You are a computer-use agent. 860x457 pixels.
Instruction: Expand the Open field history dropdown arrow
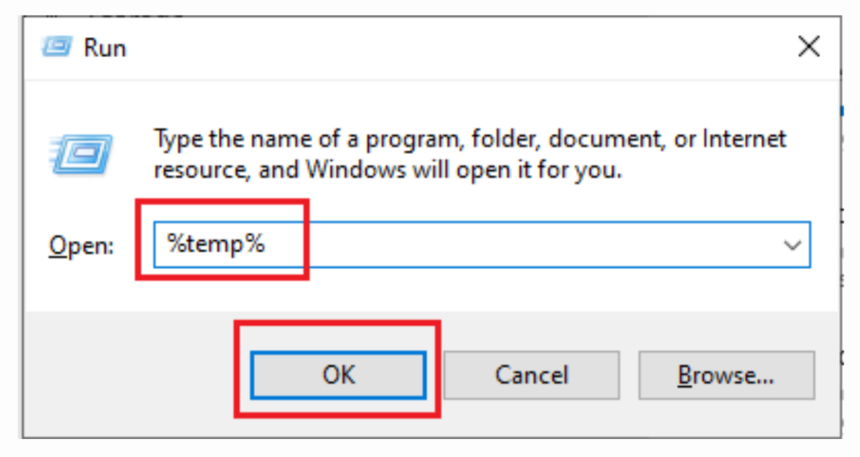point(792,245)
